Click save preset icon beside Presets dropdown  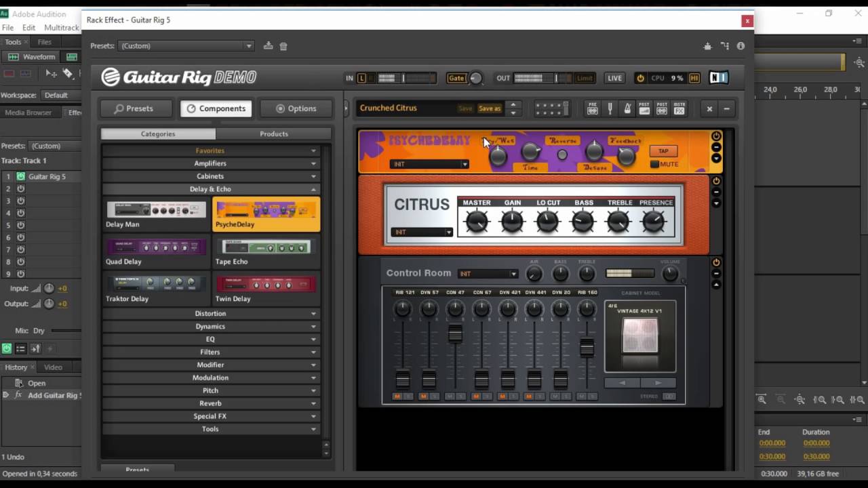(268, 45)
